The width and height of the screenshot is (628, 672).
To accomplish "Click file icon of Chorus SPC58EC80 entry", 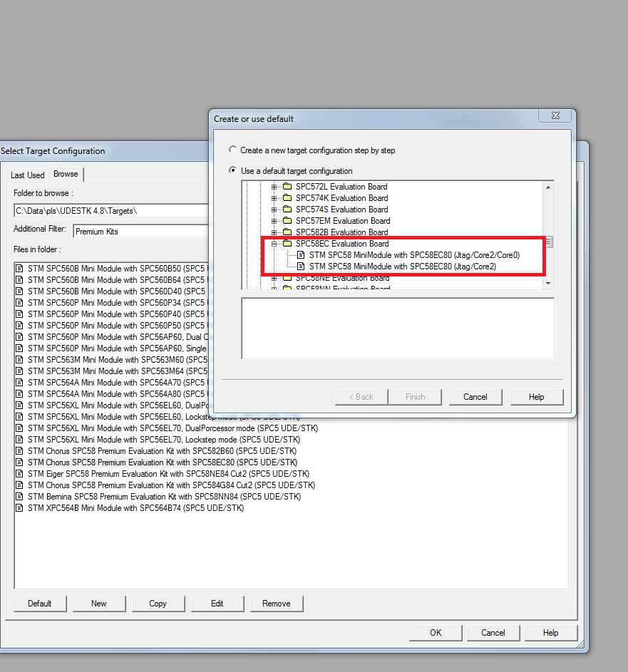I will point(19,462).
